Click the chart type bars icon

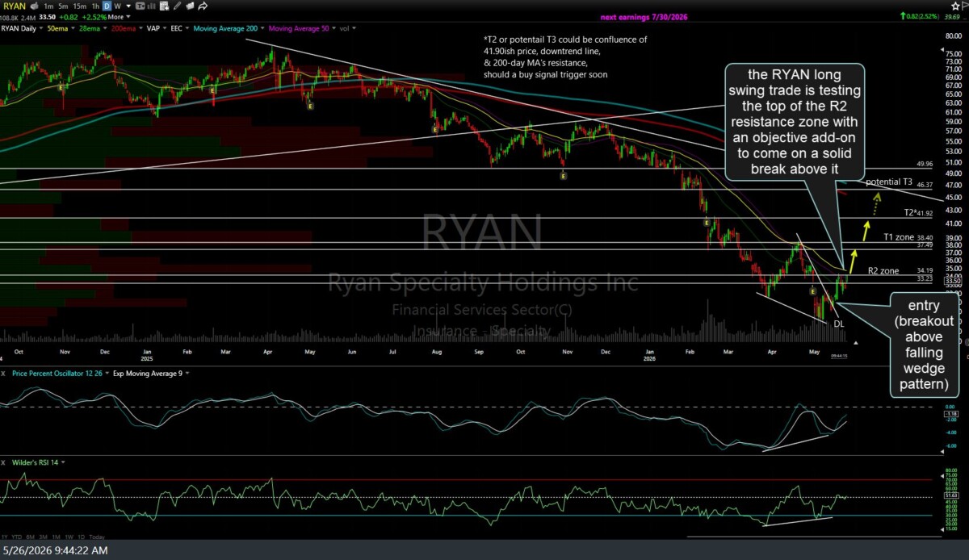click(x=152, y=6)
